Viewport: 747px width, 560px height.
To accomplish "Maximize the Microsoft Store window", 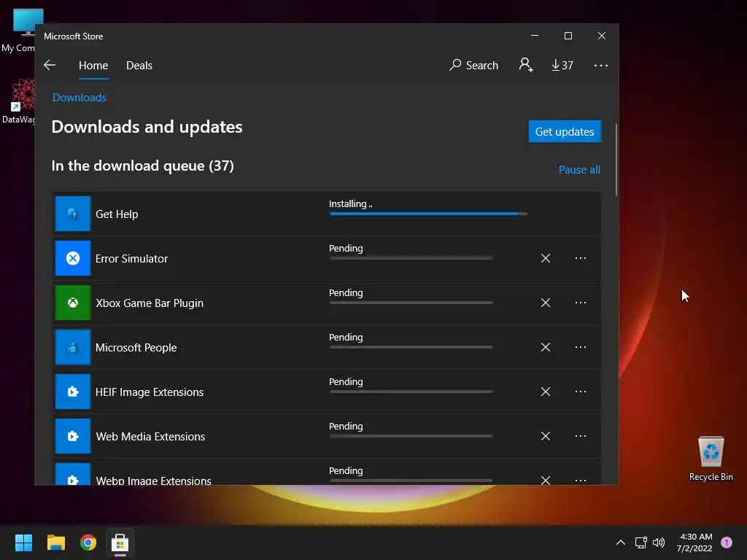I will coord(568,36).
